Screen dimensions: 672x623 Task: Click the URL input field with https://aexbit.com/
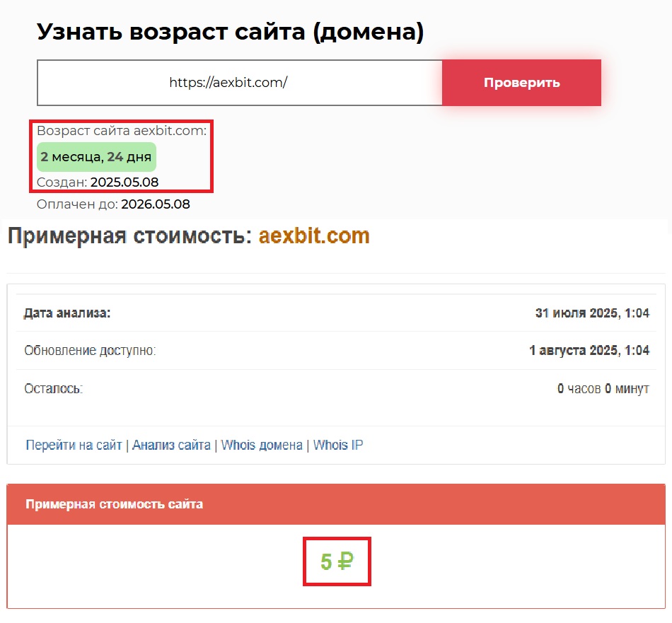pos(239,83)
